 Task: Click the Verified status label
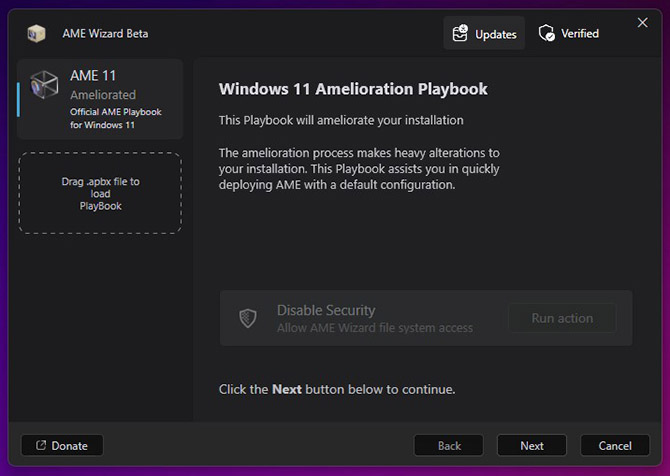point(580,33)
